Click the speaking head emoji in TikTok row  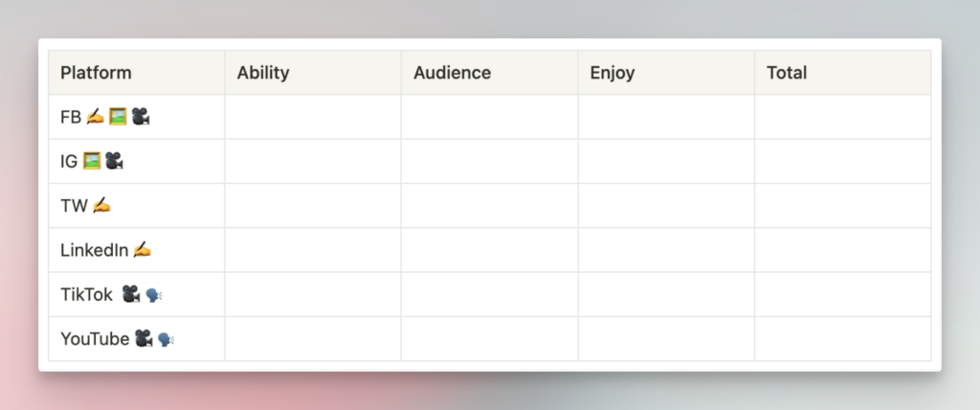[x=154, y=295]
